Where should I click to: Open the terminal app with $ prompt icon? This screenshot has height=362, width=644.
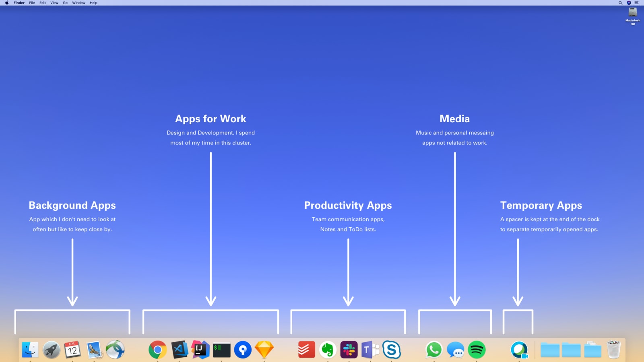pyautogui.click(x=222, y=350)
